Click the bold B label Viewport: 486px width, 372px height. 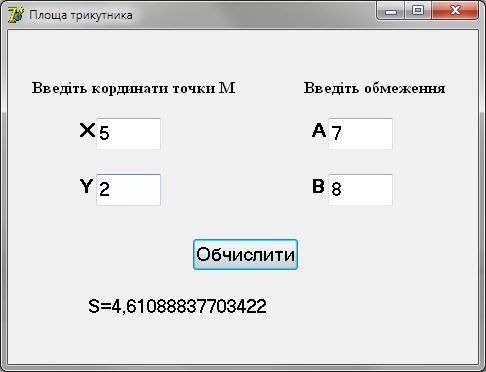(x=318, y=186)
